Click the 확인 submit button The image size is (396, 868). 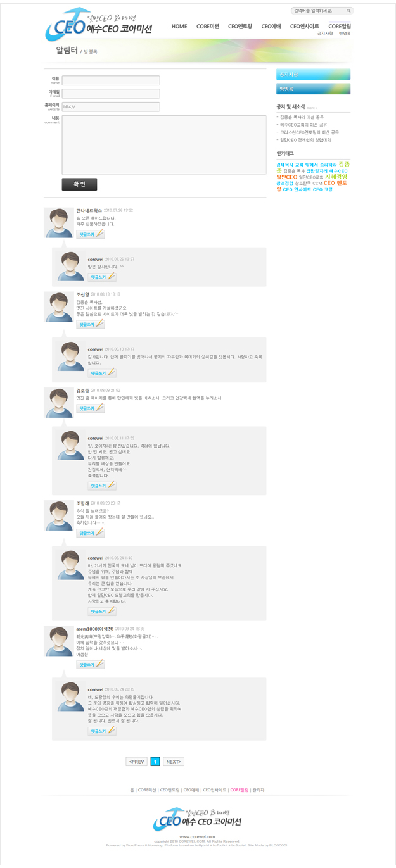79,184
